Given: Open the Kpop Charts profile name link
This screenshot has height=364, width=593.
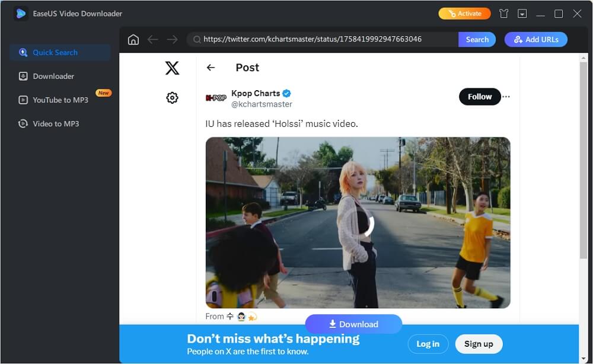Looking at the screenshot, I should (x=256, y=93).
